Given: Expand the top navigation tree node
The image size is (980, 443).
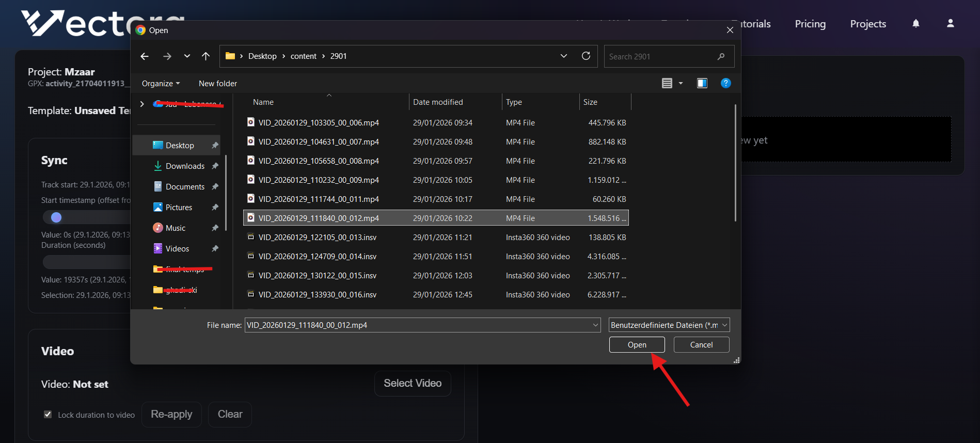Looking at the screenshot, I should [x=142, y=104].
